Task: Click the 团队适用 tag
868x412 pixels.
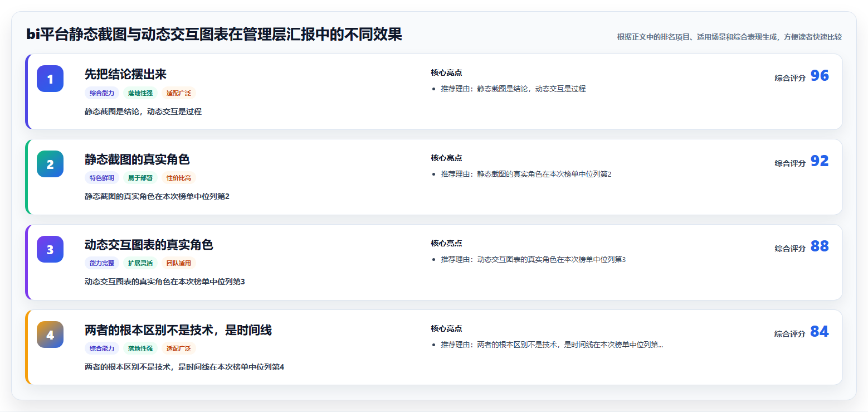Action: point(179,263)
